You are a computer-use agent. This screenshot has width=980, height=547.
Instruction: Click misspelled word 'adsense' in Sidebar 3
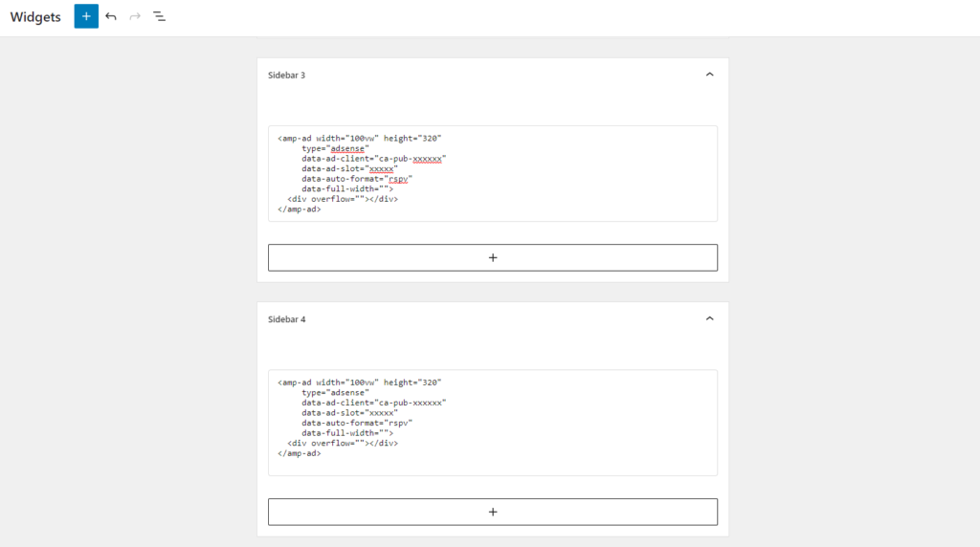pos(347,148)
